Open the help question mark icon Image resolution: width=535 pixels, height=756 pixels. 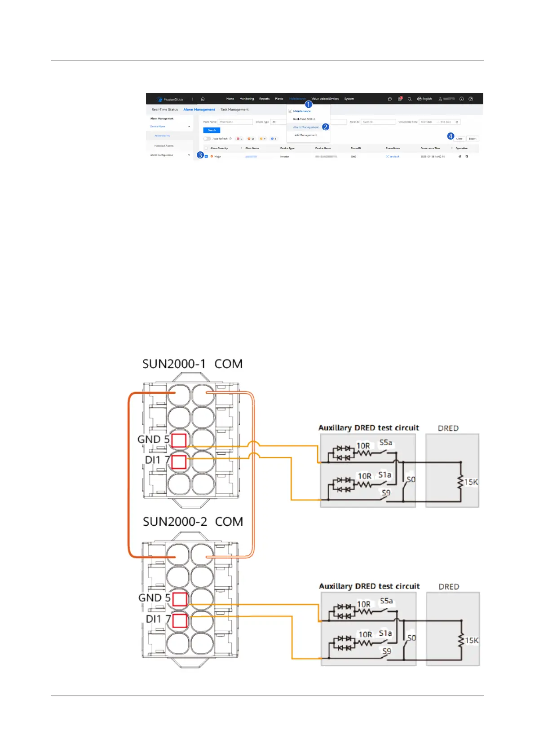click(471, 99)
